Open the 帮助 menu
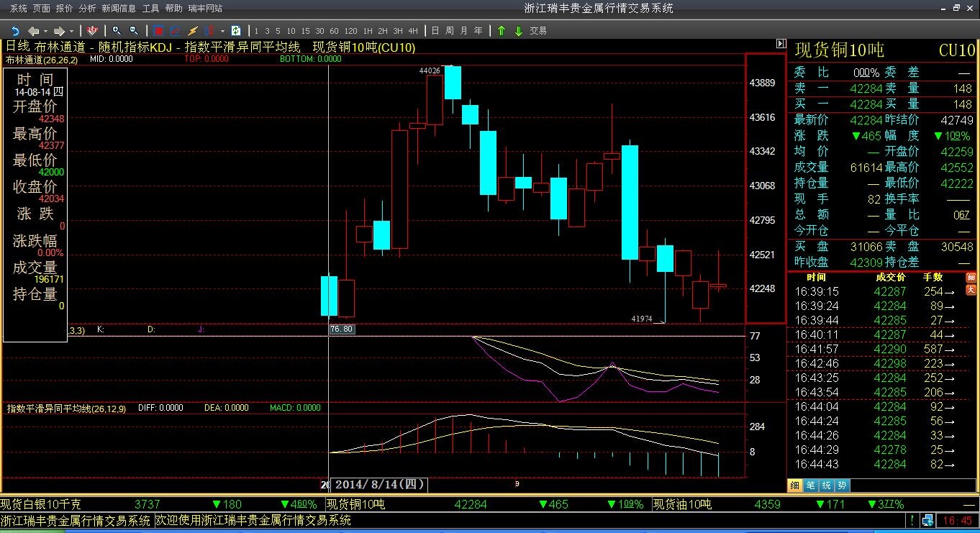 173,9
